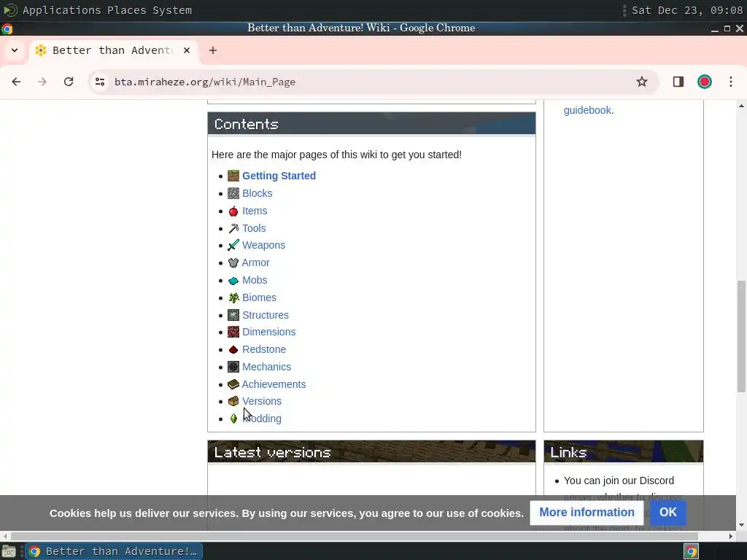Click the chestplate icon beside Armor

[x=233, y=262]
